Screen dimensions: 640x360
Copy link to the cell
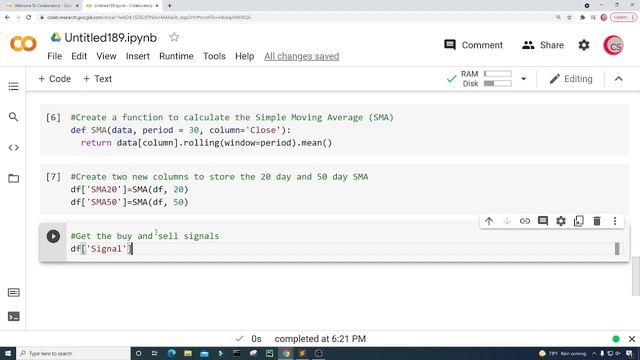coord(525,221)
